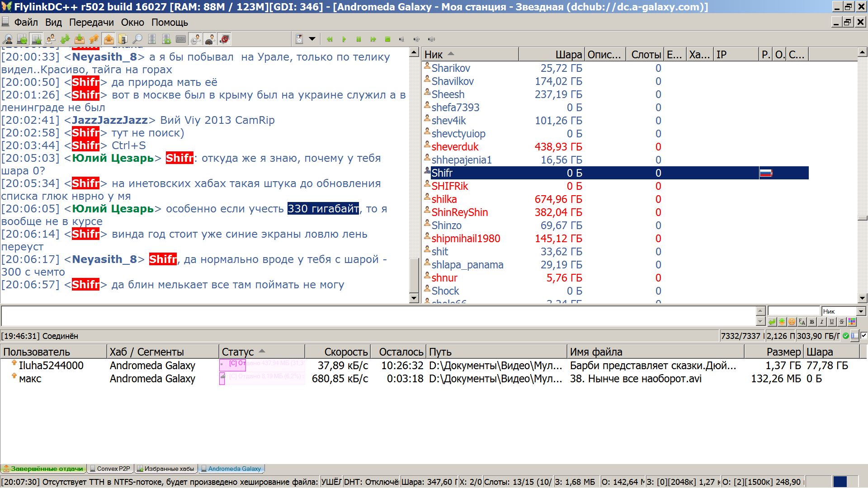This screenshot has height=488, width=868.
Task: Open the media player selection dropdown arrow
Action: [312, 39]
